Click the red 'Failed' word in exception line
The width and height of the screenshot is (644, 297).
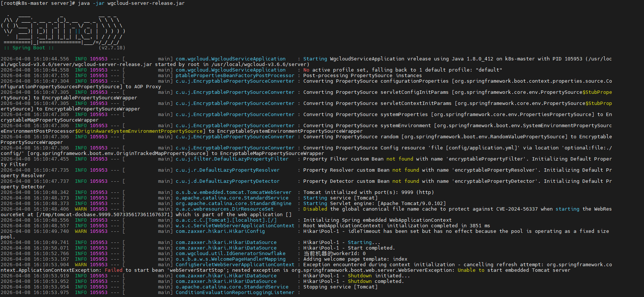tap(113, 270)
